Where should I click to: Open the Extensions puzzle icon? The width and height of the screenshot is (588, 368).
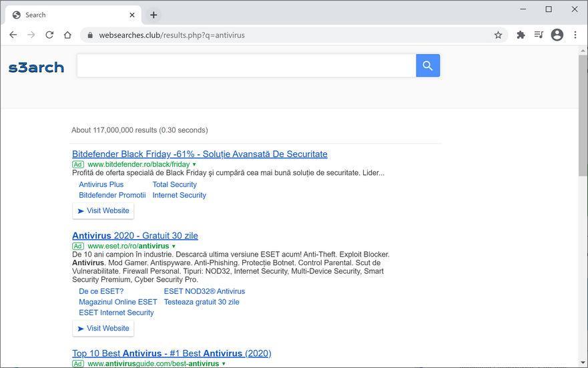[521, 35]
